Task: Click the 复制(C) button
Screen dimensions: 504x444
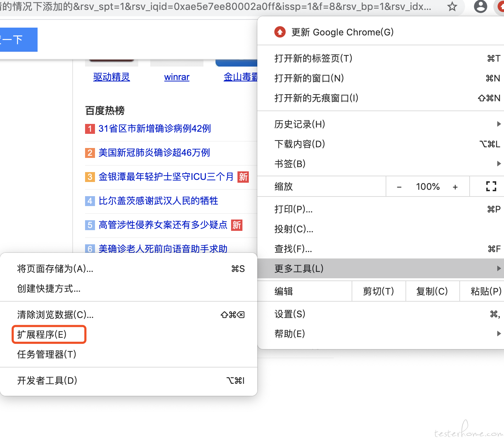Action: point(432,291)
